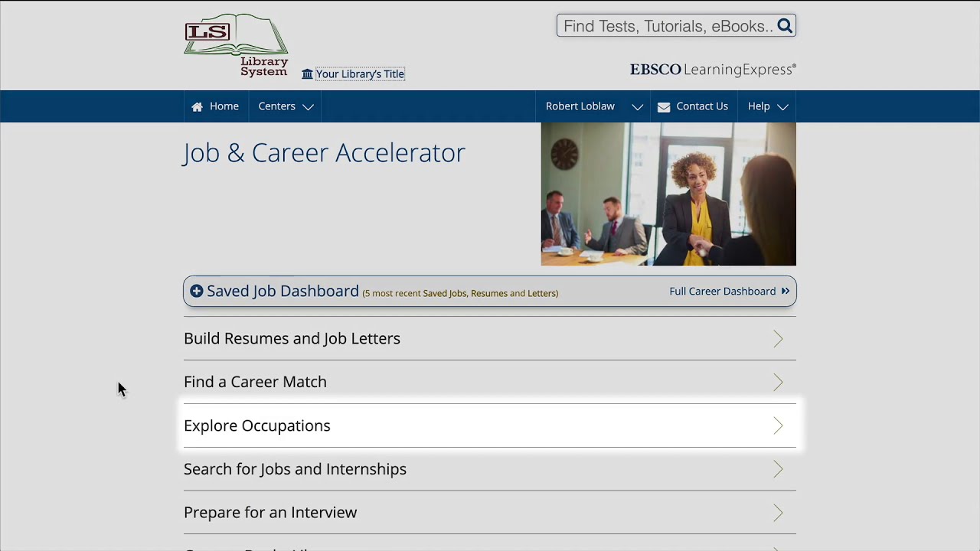Select Find a Career Match

click(x=490, y=382)
